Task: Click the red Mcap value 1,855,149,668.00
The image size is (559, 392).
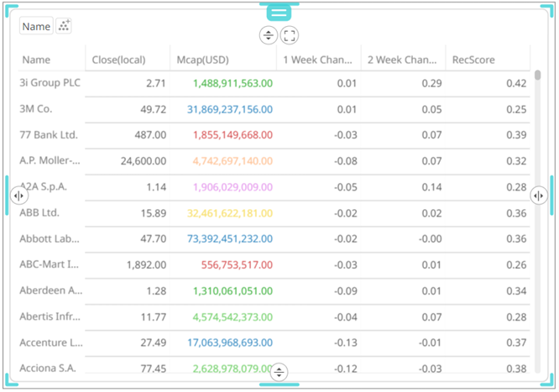Action: point(232,135)
